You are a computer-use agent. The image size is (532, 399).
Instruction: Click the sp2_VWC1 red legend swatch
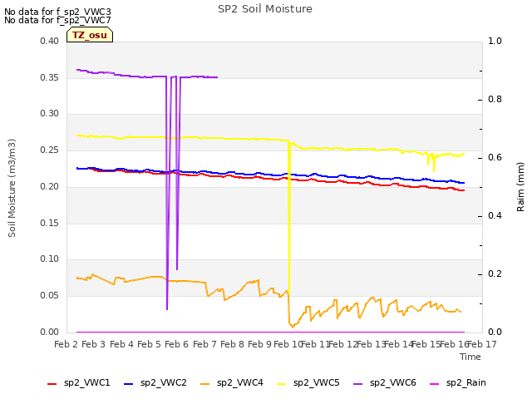[52, 384]
